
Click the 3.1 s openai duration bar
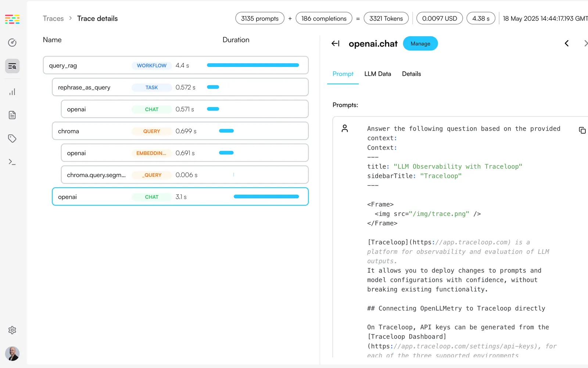point(266,197)
